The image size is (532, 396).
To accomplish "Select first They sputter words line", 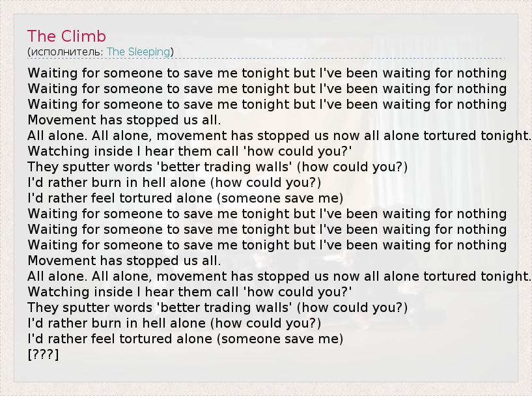I will (x=217, y=167).
